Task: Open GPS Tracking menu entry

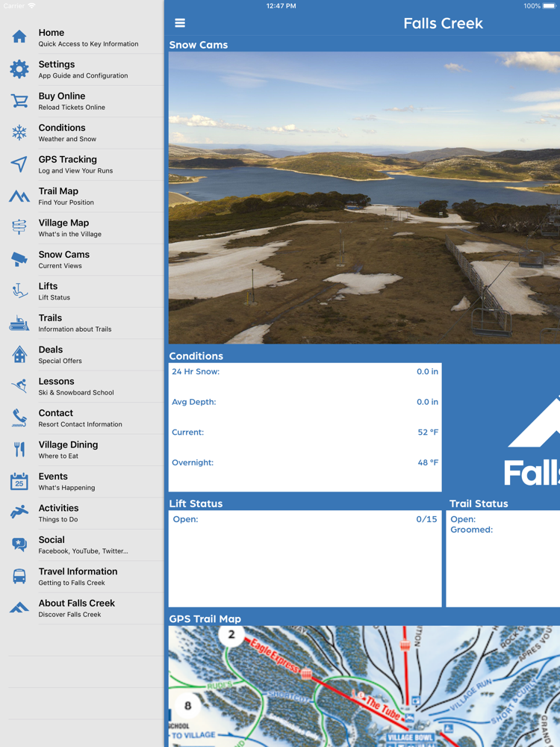Action: coord(82,165)
